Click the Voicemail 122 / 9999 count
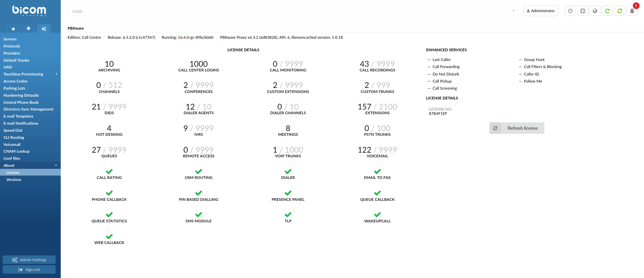 pos(377,150)
